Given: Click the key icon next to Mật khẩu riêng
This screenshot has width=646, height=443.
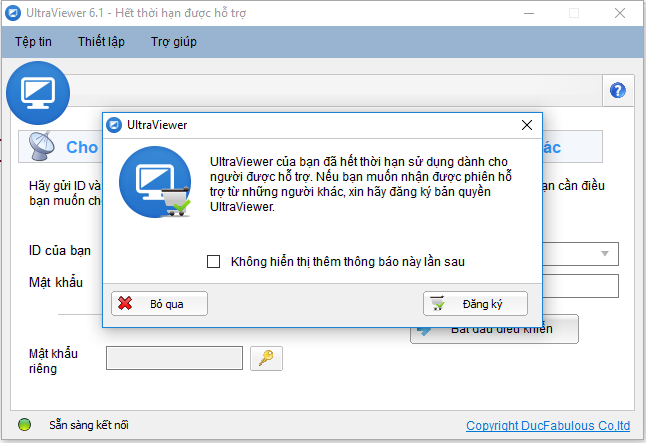Looking at the screenshot, I should pos(266,358).
